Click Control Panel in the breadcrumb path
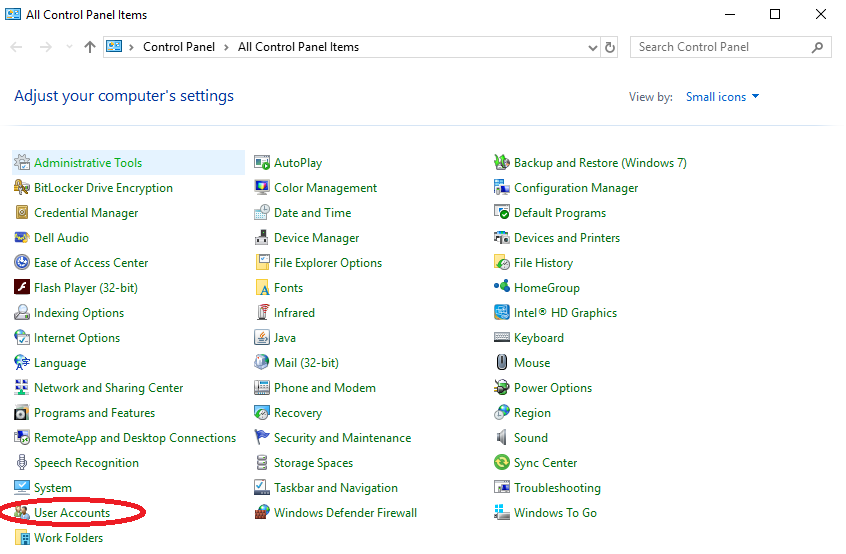This screenshot has height=554, width=846. (x=179, y=47)
